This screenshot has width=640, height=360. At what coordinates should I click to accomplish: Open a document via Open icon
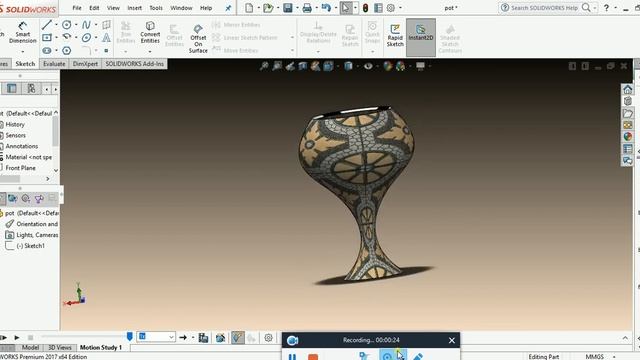[x=268, y=8]
